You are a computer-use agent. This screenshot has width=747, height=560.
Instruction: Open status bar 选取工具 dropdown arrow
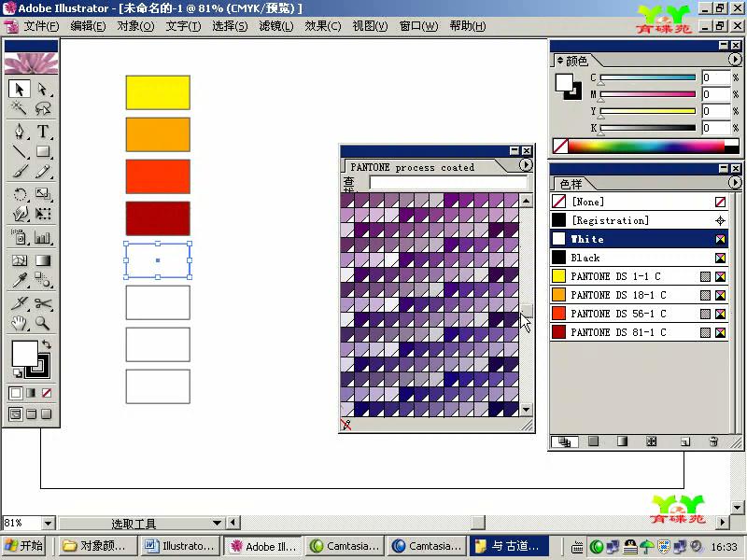[x=218, y=523]
